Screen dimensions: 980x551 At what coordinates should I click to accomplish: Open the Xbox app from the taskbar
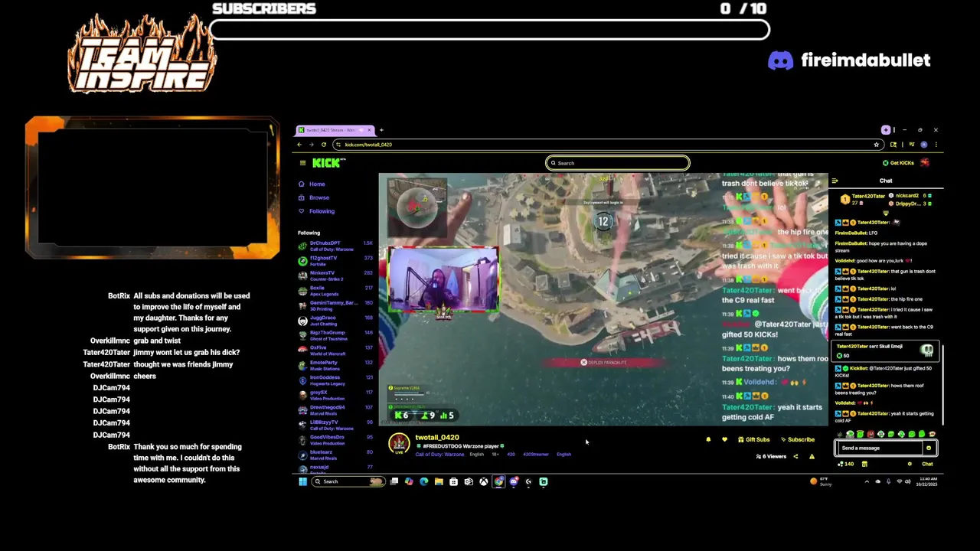[483, 481]
